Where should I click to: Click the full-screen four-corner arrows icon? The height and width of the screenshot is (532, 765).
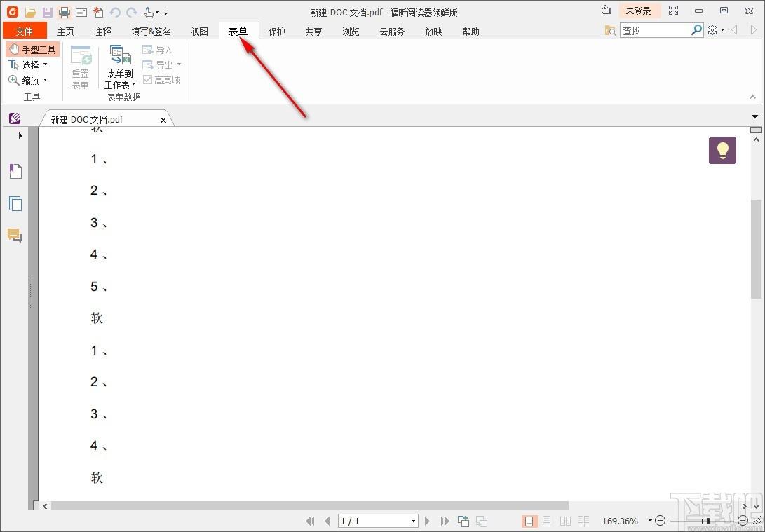[674, 11]
